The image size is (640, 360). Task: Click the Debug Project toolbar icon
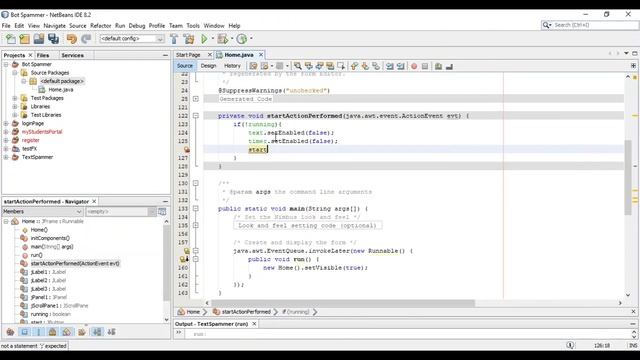pos(223,39)
